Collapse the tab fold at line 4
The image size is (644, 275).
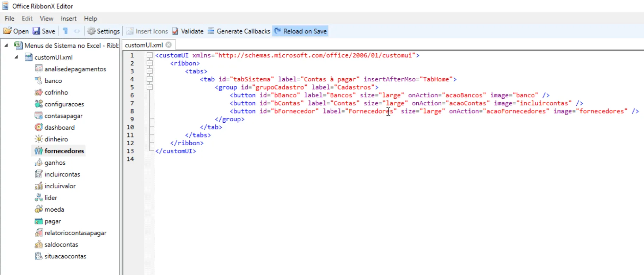149,79
